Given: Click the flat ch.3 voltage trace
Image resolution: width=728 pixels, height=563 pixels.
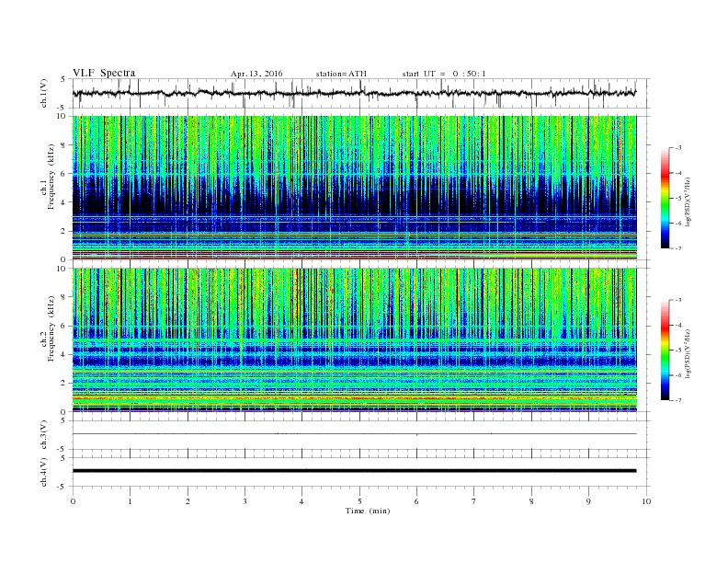Looking at the screenshot, I should [x=354, y=434].
